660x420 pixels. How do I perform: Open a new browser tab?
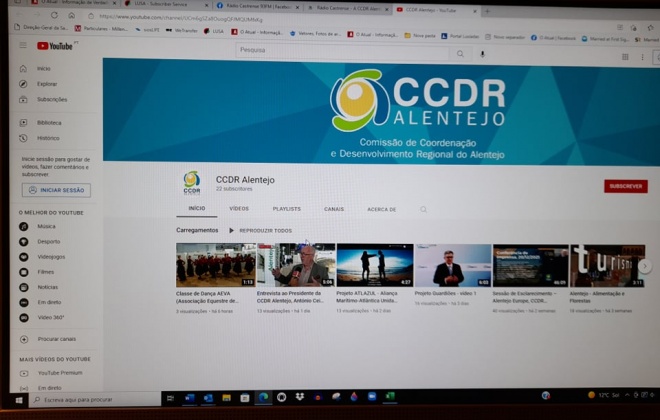(487, 11)
